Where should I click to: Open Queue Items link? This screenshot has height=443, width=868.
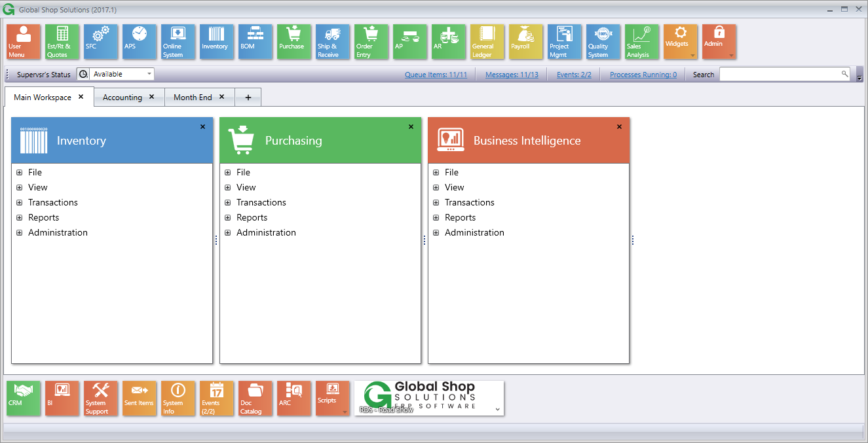pos(436,74)
